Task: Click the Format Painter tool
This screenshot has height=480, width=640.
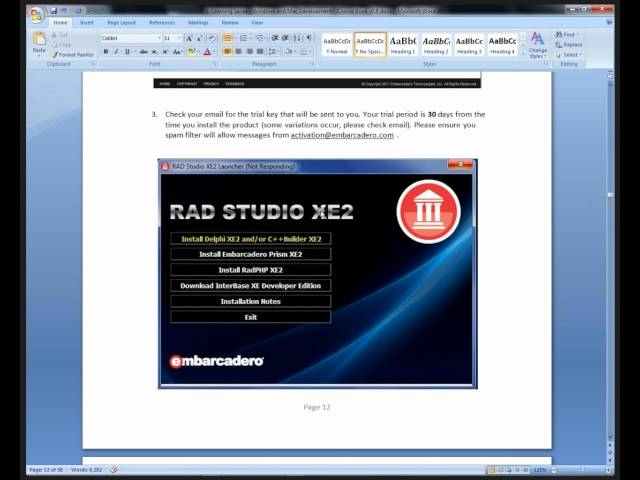Action: click(73, 55)
